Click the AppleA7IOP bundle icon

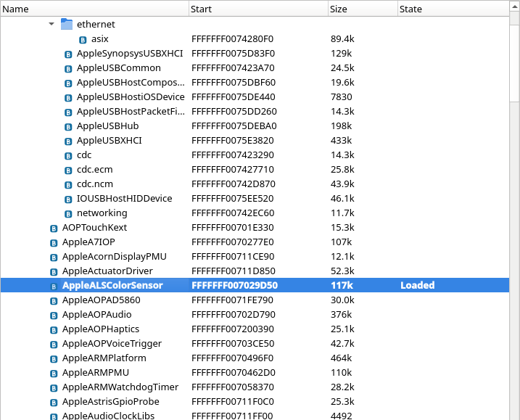coord(54,243)
